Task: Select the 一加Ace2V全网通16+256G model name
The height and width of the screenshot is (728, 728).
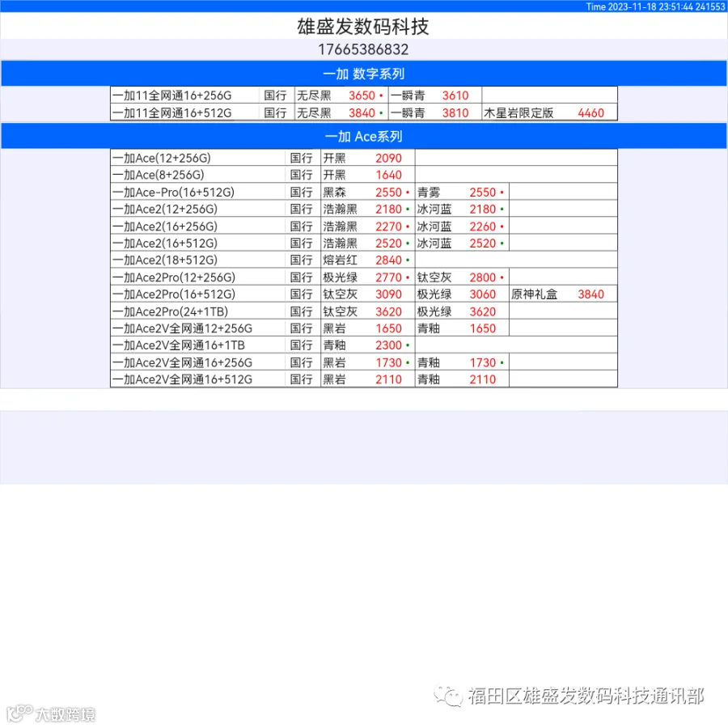Action: (183, 362)
